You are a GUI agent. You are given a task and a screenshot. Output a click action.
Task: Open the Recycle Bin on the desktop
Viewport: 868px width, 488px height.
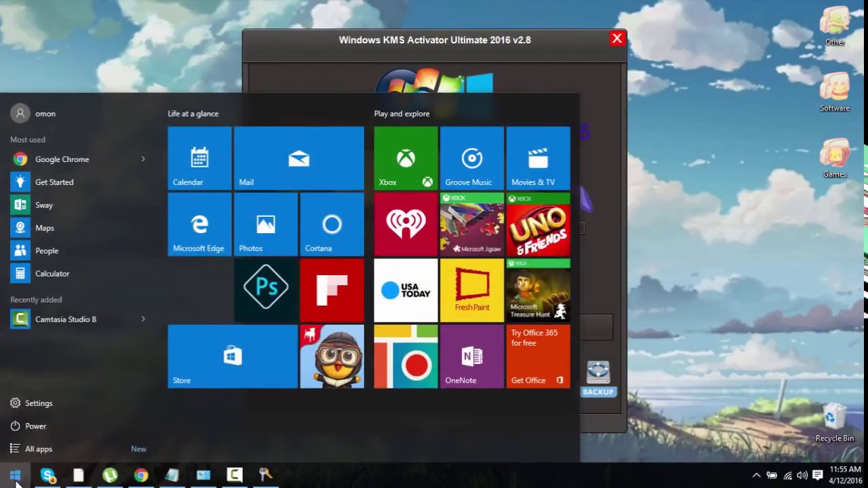click(835, 423)
